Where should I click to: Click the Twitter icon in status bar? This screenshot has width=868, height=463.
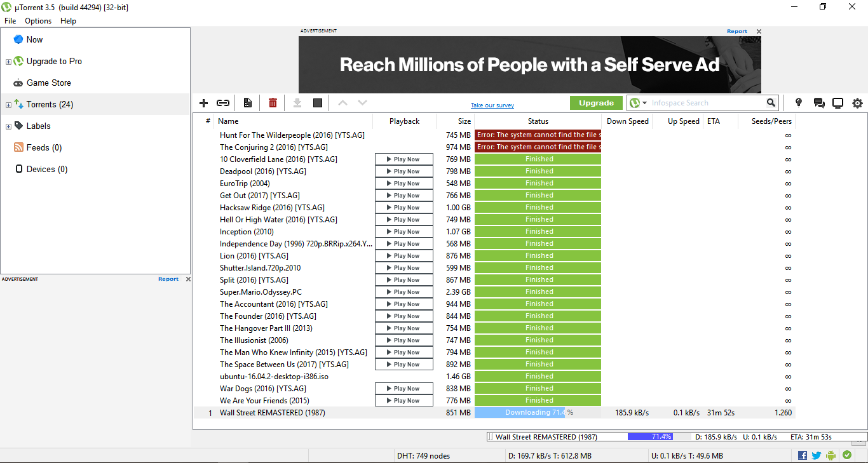(x=817, y=455)
